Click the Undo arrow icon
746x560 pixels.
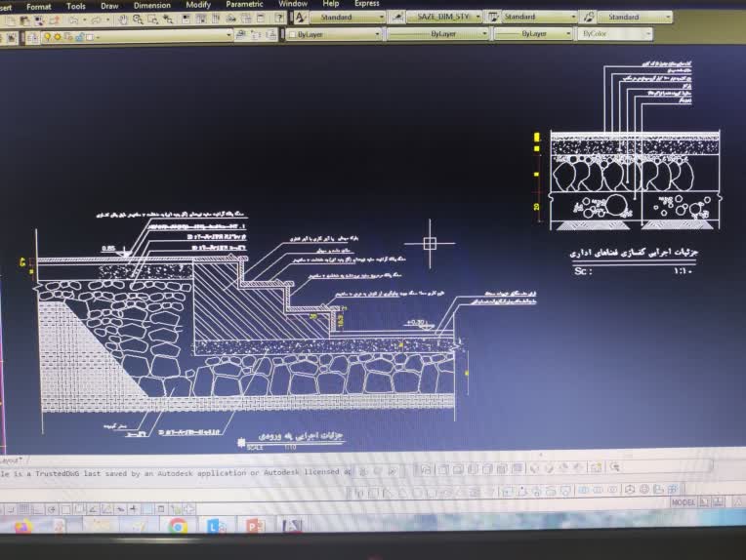(x=74, y=20)
